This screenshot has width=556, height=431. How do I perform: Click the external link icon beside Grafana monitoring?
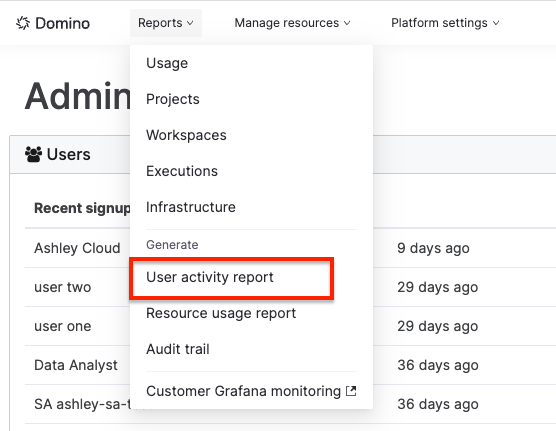click(x=351, y=391)
